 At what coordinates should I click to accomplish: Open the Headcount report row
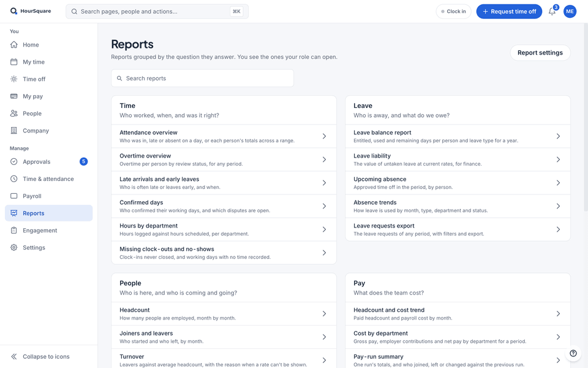[224, 313]
